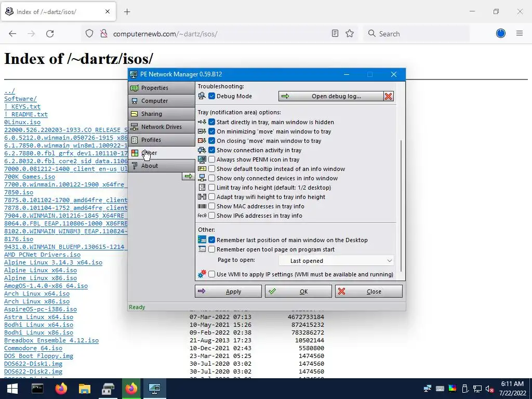Enable Use WMI to apply IP settings
Image resolution: width=532 pixels, height=399 pixels.
pos(212,274)
